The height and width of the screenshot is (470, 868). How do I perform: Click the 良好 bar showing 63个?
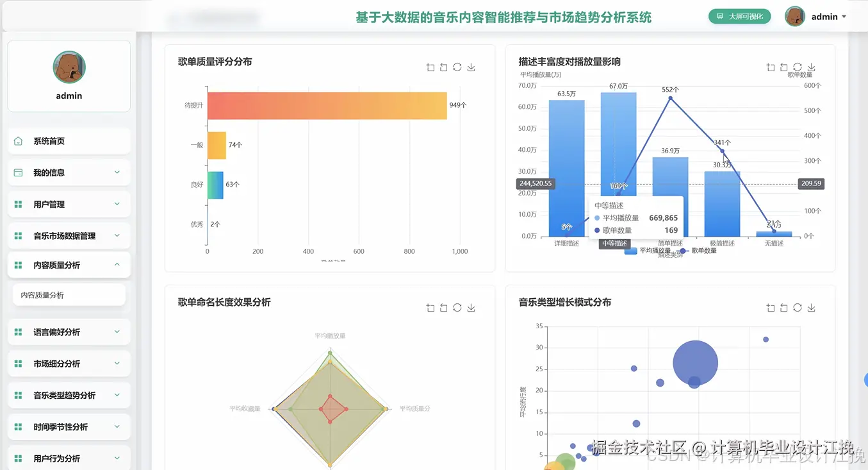pos(215,185)
